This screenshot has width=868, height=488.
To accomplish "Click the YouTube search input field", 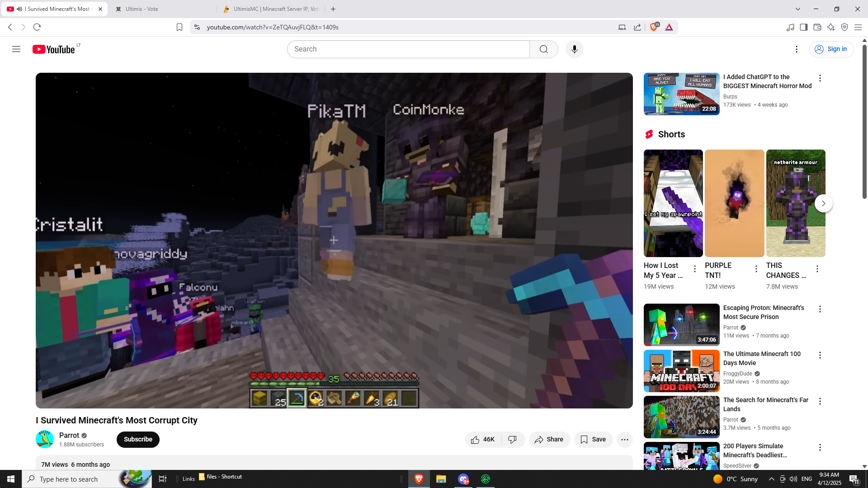I will 408,49.
